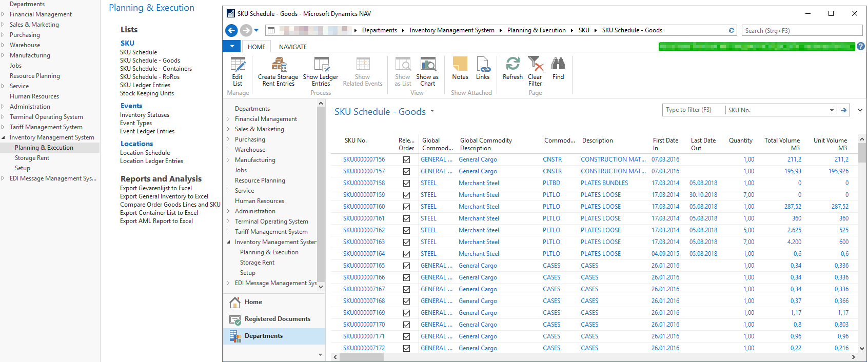Viewport: 868px width, 362px height.
Task: Click Create Storage Rent Entries icon
Action: click(279, 72)
